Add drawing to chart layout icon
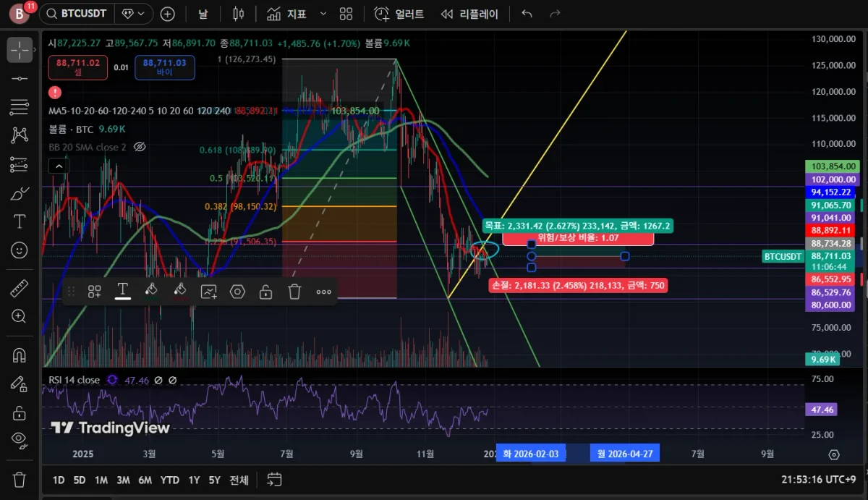Viewport: 868px width, 500px height. [209, 292]
